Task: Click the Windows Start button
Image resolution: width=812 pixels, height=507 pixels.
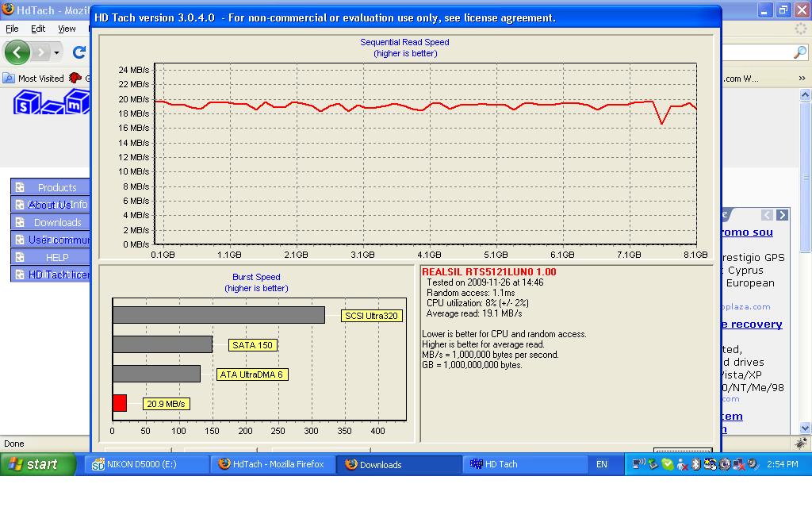Action: (38, 464)
